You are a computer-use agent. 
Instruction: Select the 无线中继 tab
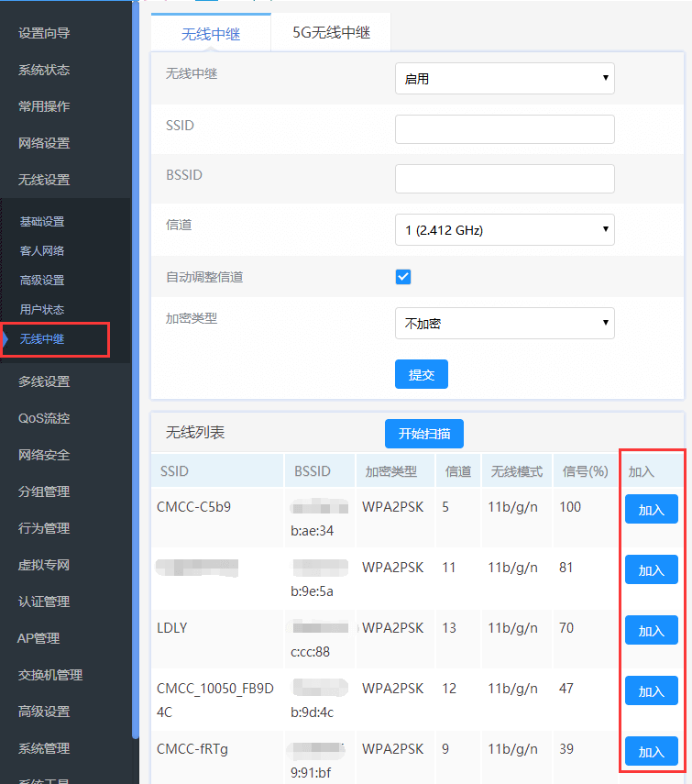pos(211,34)
